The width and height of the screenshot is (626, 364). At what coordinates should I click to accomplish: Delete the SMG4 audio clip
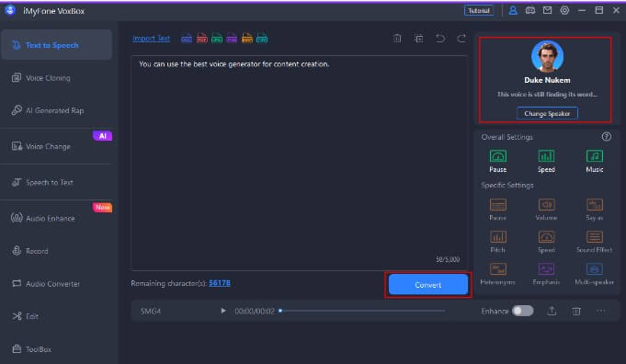576,311
